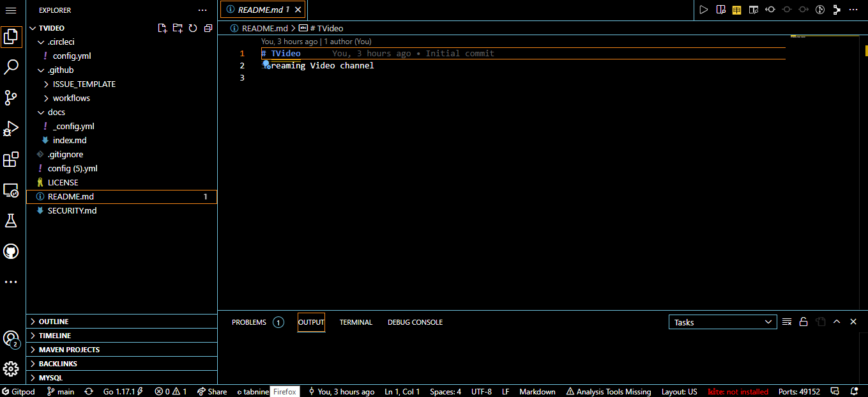The image size is (868, 397).
Task: Toggle file blame annotations yellow icon
Action: (x=737, y=10)
